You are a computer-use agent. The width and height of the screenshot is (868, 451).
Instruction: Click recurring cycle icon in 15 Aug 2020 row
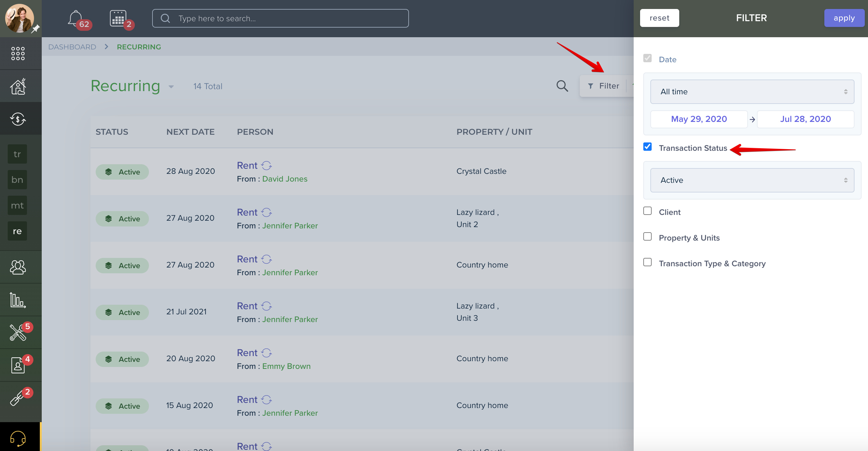coord(266,399)
